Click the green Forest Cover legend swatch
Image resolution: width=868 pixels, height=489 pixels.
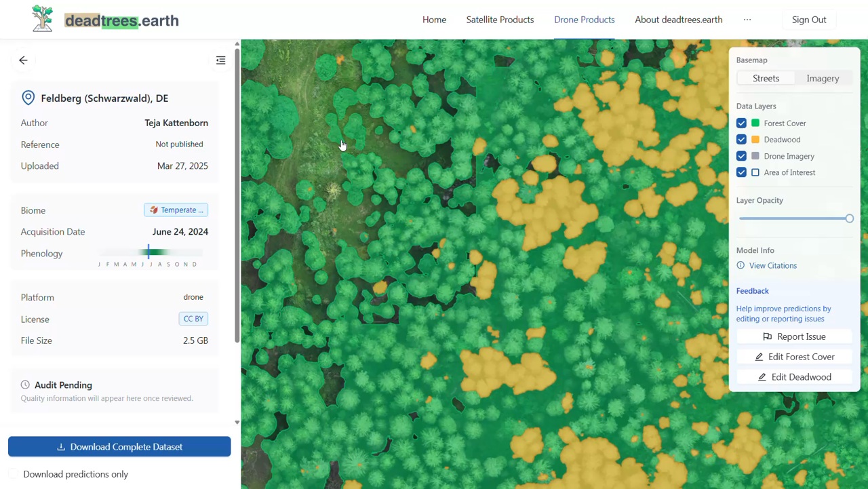click(x=755, y=123)
